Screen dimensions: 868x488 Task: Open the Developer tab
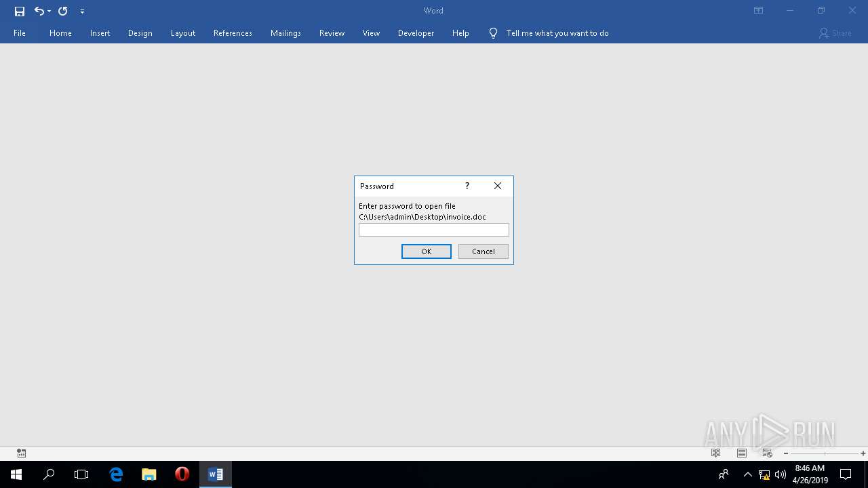click(416, 33)
